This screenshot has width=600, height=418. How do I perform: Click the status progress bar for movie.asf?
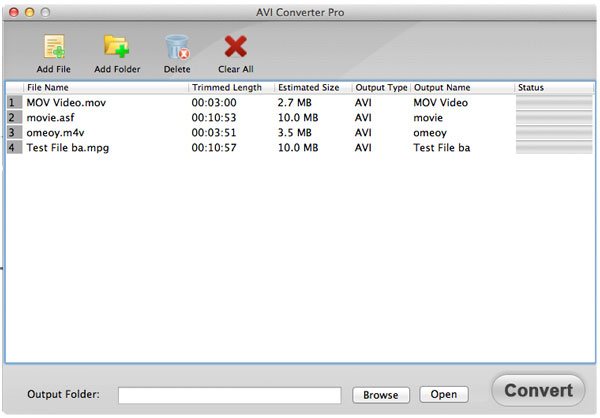coord(554,118)
